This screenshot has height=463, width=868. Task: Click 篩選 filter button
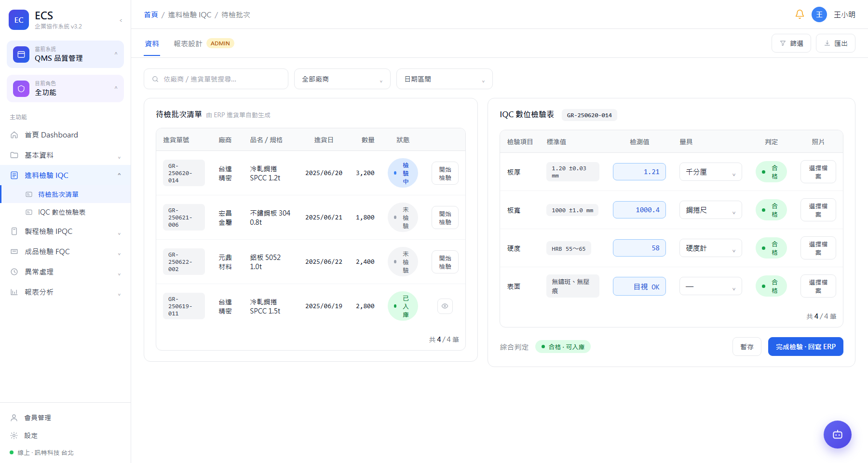pyautogui.click(x=791, y=43)
